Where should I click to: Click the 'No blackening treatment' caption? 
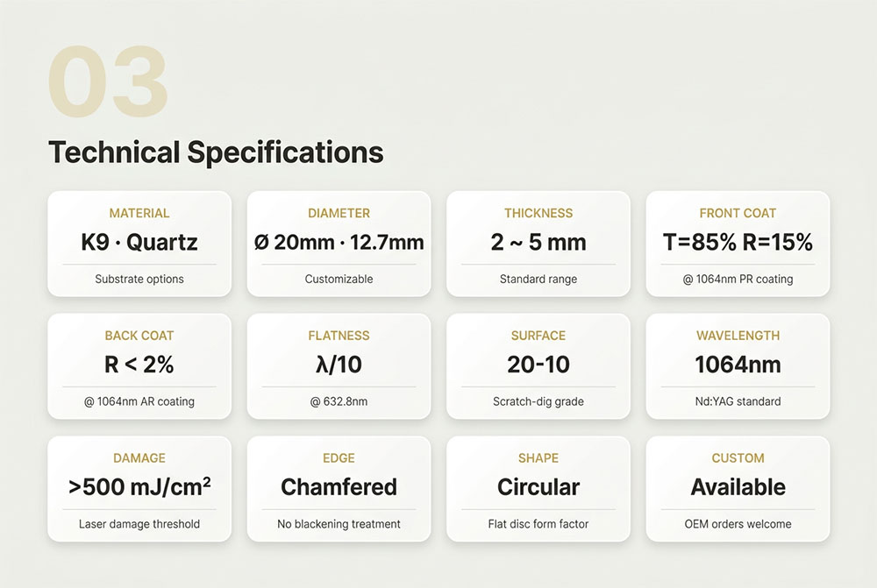339,524
